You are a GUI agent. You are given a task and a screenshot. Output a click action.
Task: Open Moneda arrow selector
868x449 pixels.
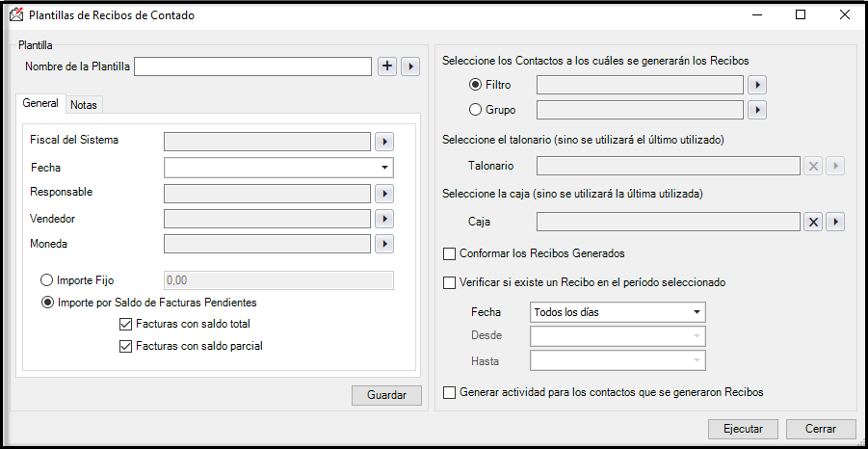(384, 244)
